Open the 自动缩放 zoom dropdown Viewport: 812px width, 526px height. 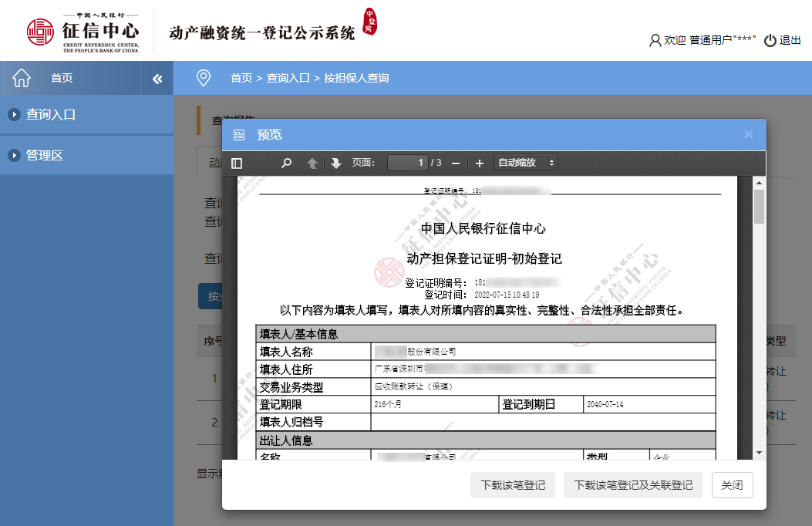click(526, 163)
